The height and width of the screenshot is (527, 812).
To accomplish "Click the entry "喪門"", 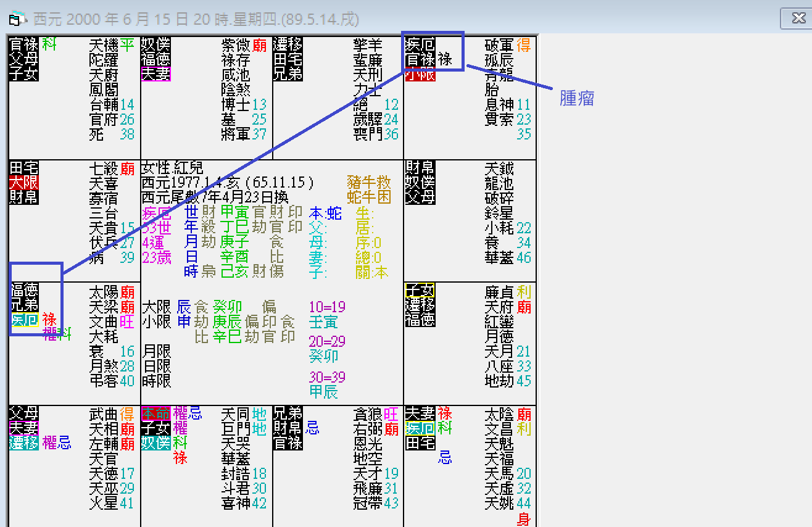I will [x=368, y=134].
